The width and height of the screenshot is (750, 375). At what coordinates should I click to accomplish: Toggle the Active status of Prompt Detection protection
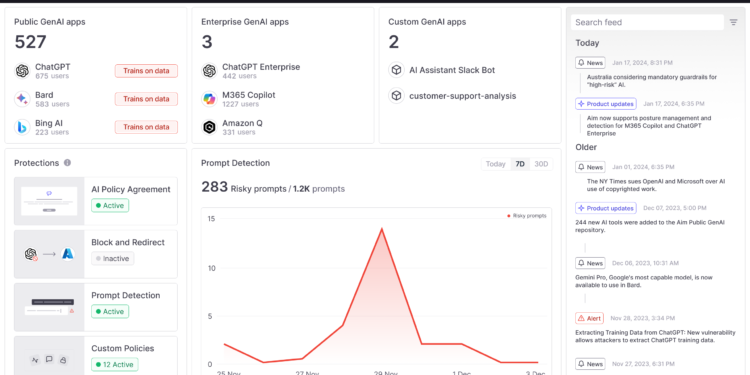pyautogui.click(x=110, y=312)
